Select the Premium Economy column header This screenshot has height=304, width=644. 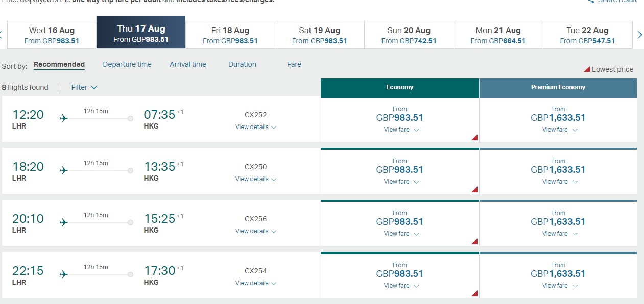tap(558, 87)
